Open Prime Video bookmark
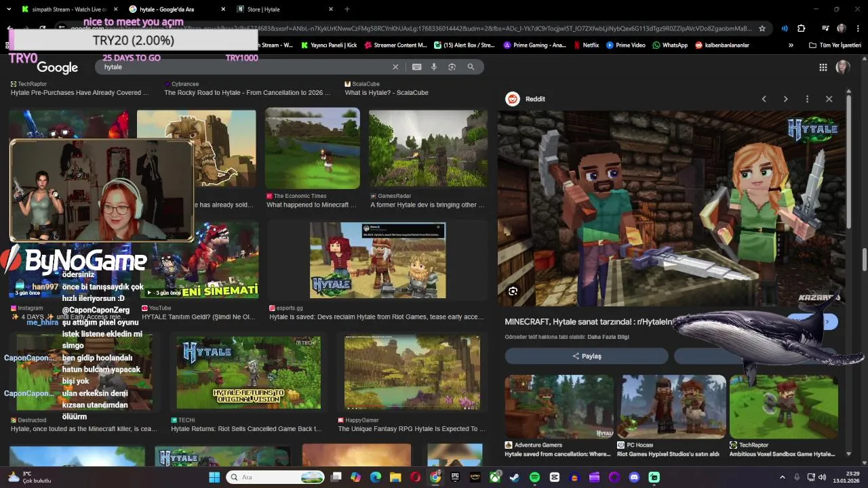The width and height of the screenshot is (868, 488). tap(625, 45)
